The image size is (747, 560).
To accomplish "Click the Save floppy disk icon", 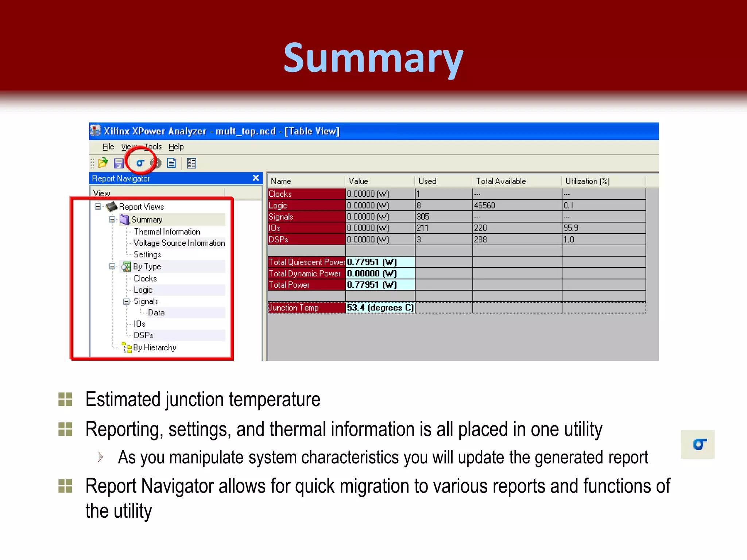I will click(x=119, y=163).
